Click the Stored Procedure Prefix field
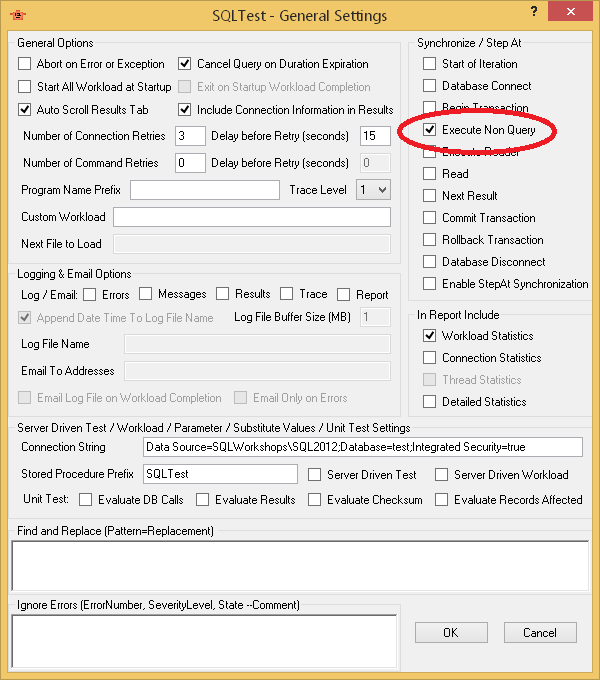The height and width of the screenshot is (680, 600). [x=220, y=474]
